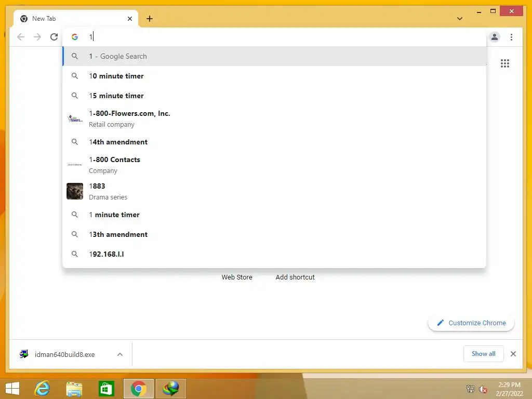Click the Google logo in the address bar

click(x=75, y=37)
